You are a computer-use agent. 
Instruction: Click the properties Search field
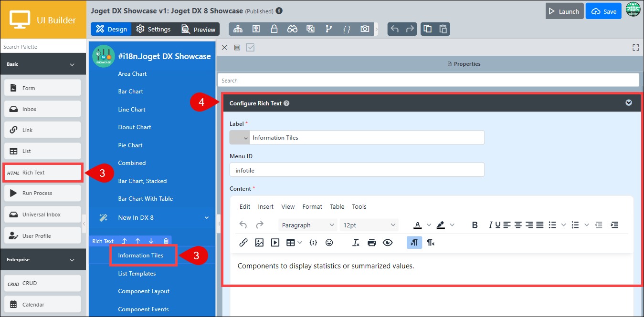428,80
